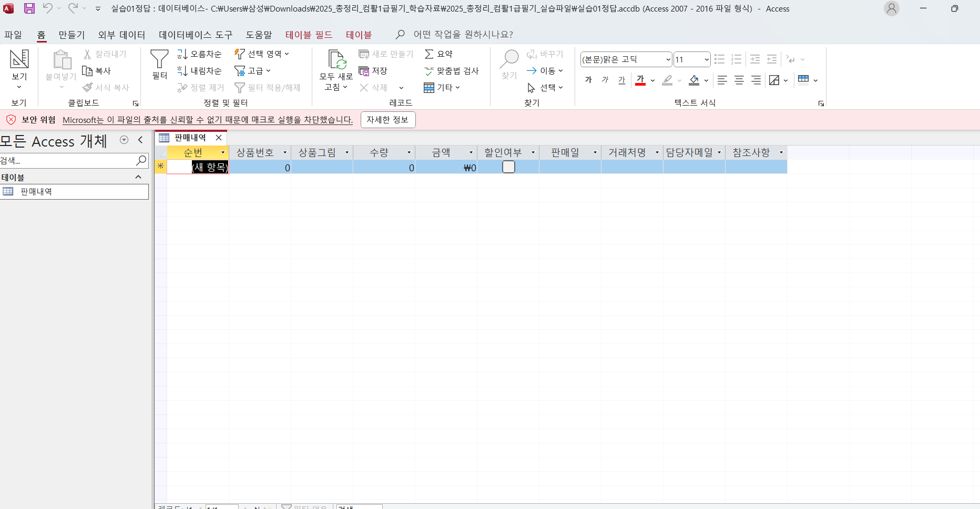The width and height of the screenshot is (980, 509).
Task: Open the font name dropdown
Action: [668, 59]
